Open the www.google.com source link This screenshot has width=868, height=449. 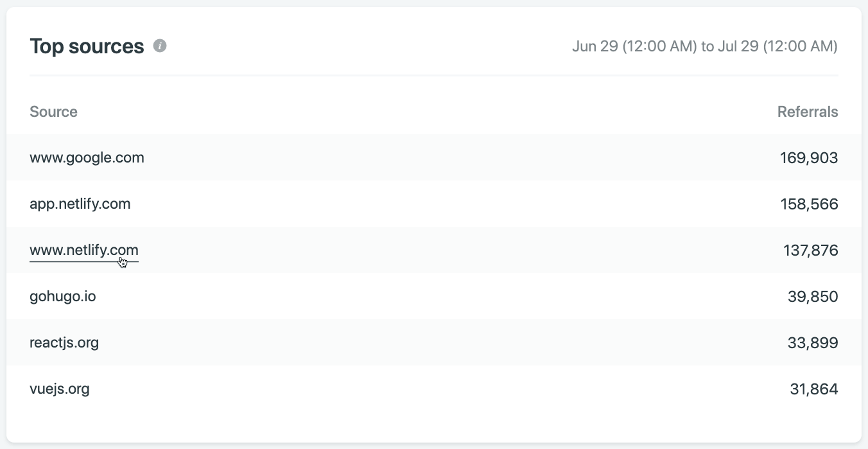(87, 157)
